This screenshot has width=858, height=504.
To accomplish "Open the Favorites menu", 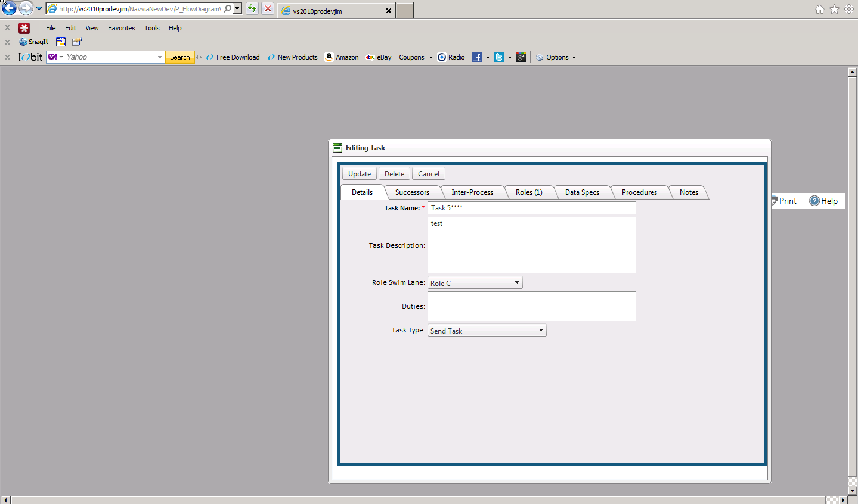I will 122,28.
